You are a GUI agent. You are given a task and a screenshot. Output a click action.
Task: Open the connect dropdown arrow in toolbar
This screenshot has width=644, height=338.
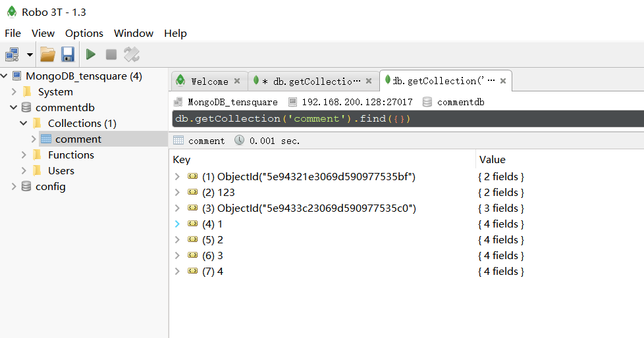tap(30, 54)
